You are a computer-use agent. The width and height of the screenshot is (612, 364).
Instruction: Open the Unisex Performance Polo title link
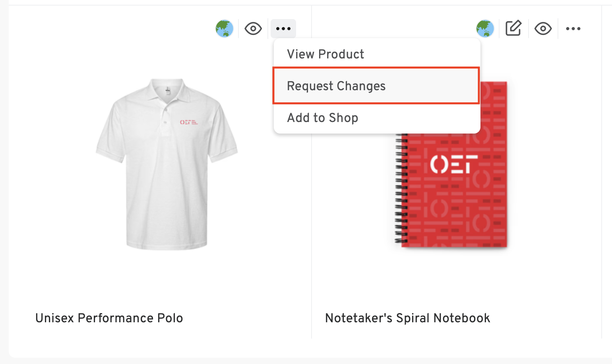tap(109, 318)
